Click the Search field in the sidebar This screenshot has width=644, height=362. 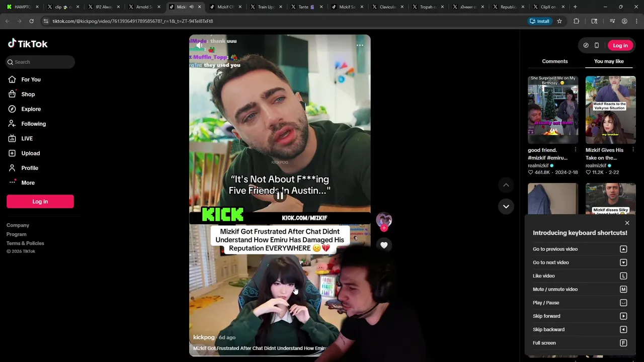coord(40,62)
